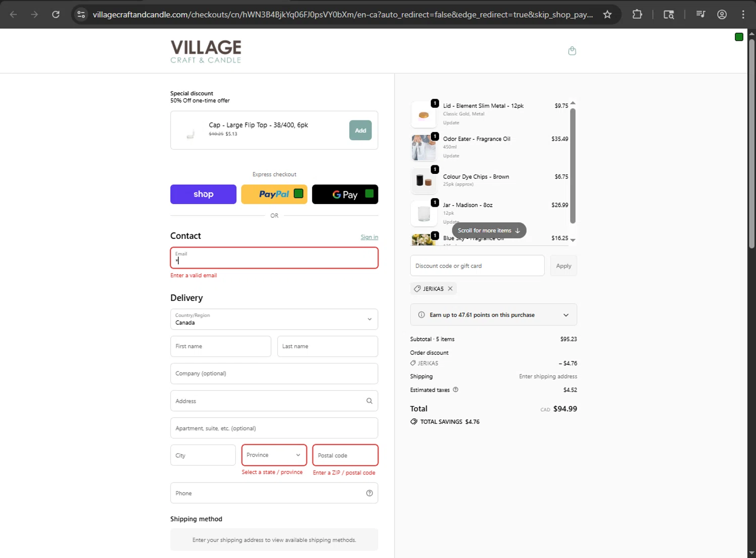
Task: Click the Enter a ZIP / postal code error
Action: tap(344, 473)
